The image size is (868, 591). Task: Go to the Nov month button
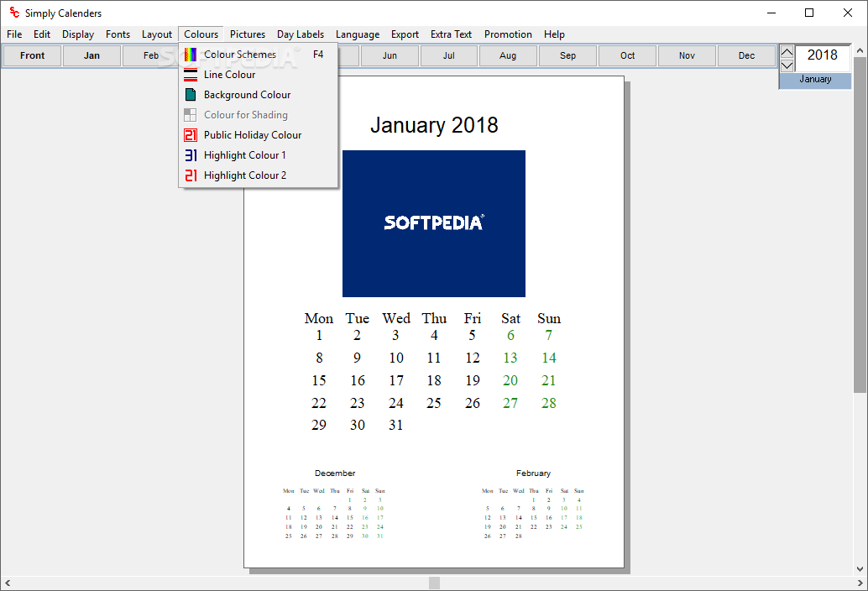tap(687, 55)
